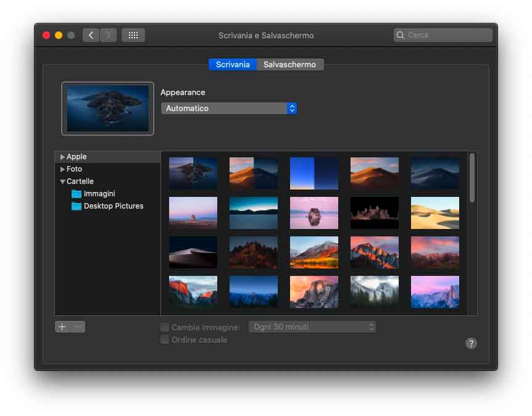Screen dimensions: 532x416
Task: Choose the solid blue gradient wallpaper thumbnail
Action: pos(314,173)
